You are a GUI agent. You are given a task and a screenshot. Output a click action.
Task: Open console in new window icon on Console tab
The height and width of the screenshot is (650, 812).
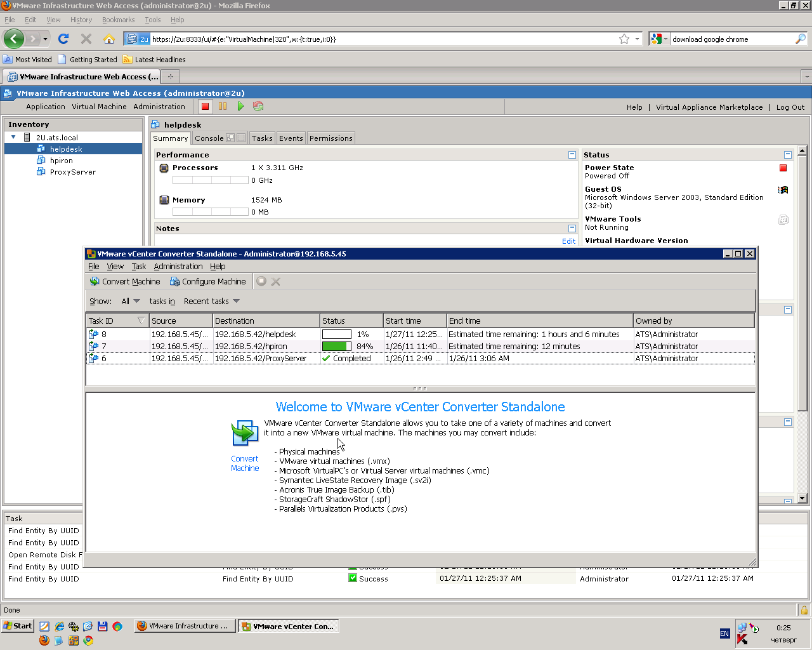point(230,138)
